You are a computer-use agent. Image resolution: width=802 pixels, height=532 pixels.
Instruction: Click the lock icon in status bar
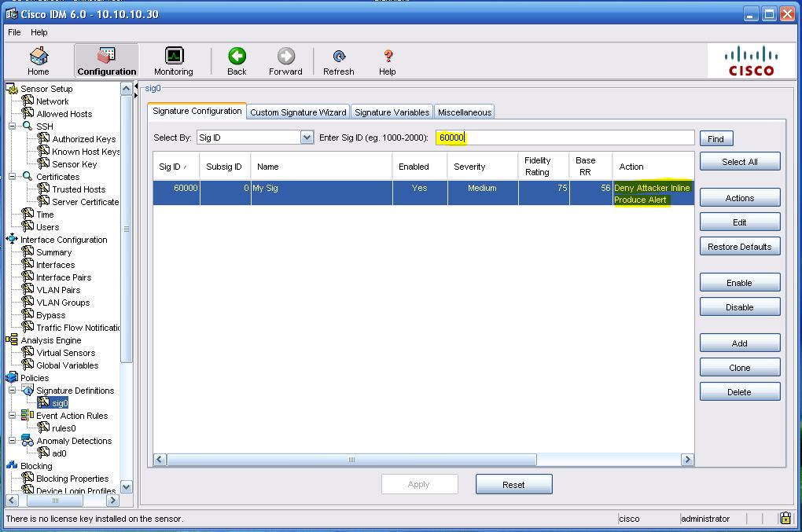785,518
